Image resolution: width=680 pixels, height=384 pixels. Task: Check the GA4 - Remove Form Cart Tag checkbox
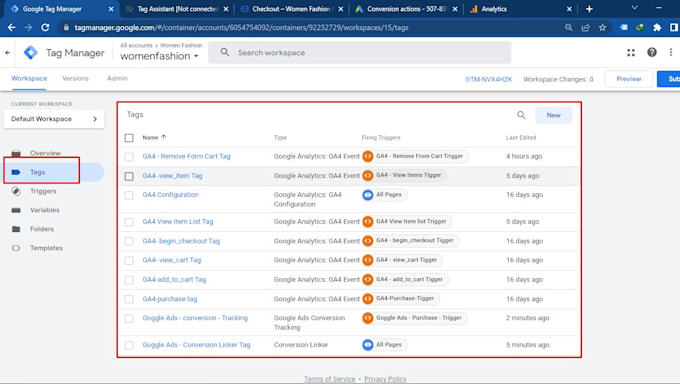[129, 156]
